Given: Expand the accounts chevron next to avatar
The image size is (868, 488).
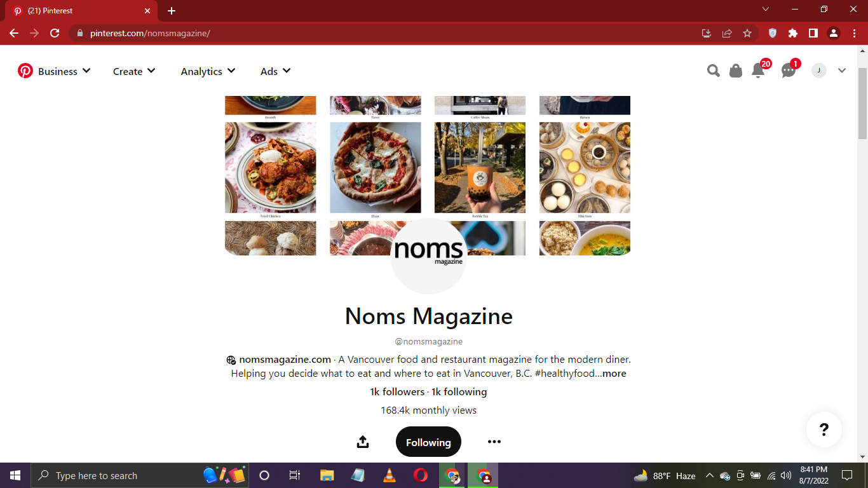Looking at the screenshot, I should tap(842, 71).
